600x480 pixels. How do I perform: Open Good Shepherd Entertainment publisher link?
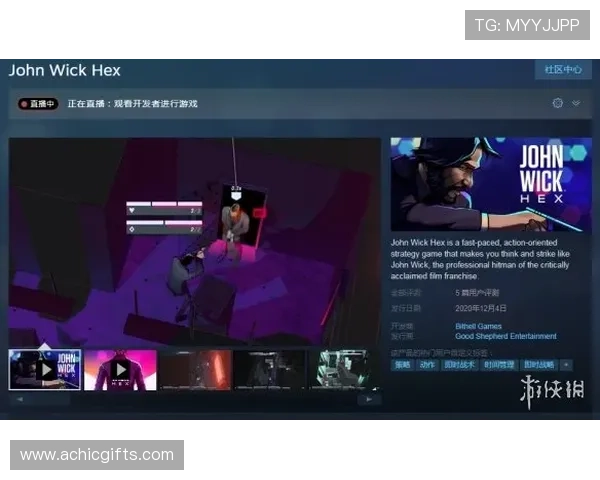pos(505,337)
